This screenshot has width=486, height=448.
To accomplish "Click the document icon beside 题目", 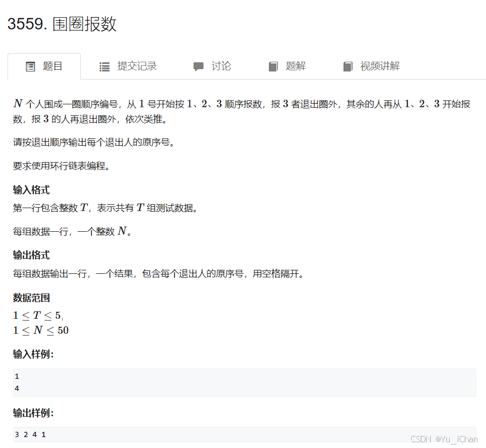I will click(x=30, y=67).
